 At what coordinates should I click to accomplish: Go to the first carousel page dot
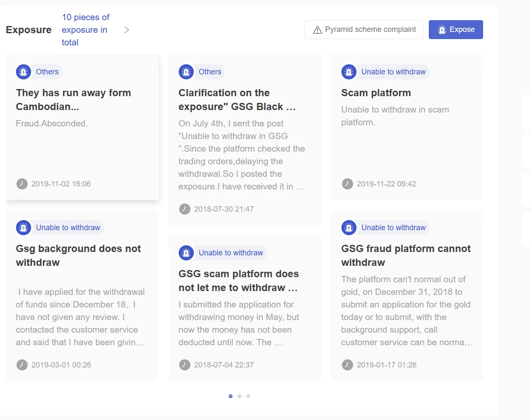[230, 396]
